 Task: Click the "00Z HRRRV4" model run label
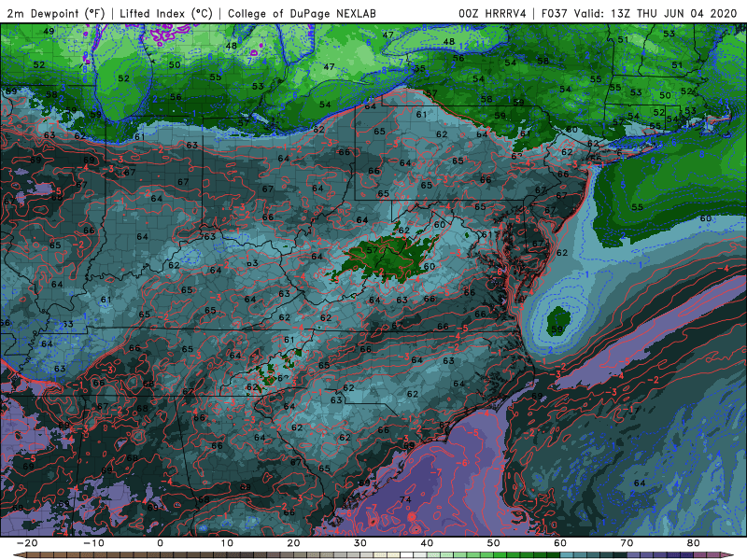pos(492,13)
